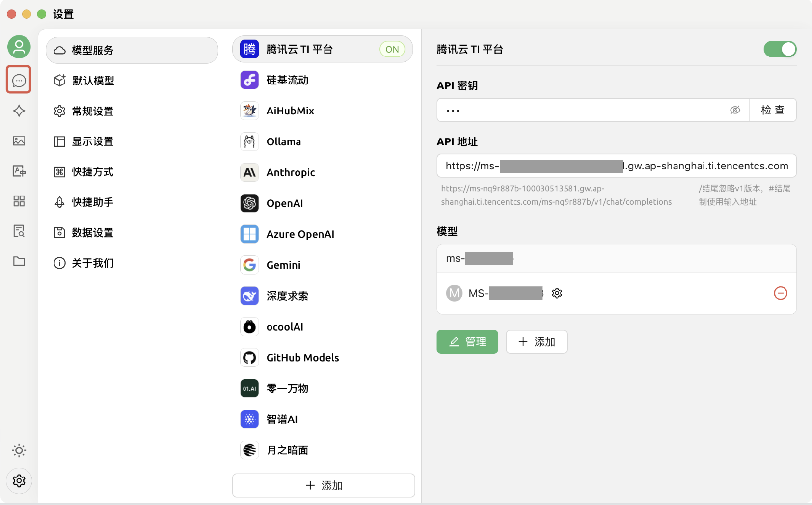The width and height of the screenshot is (812, 505).
Task: Click the 检查 API key button
Action: pos(773,110)
